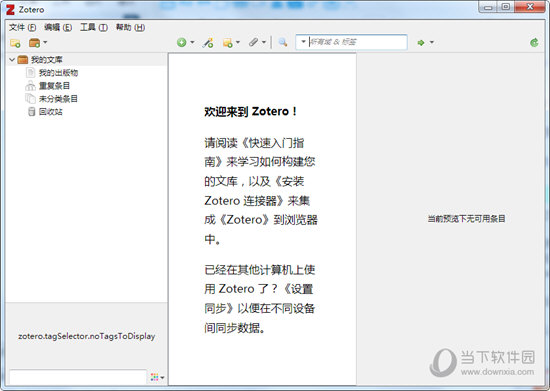Click the 我的出版物 document icon

[x=31, y=73]
